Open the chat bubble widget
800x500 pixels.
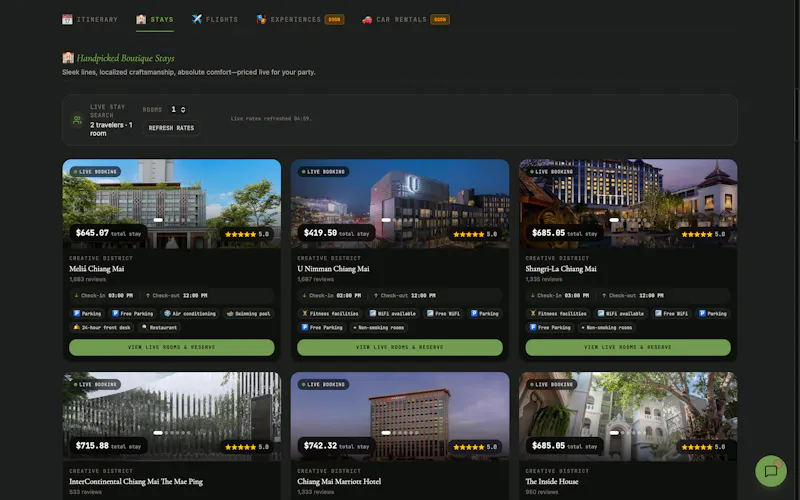pyautogui.click(x=771, y=470)
